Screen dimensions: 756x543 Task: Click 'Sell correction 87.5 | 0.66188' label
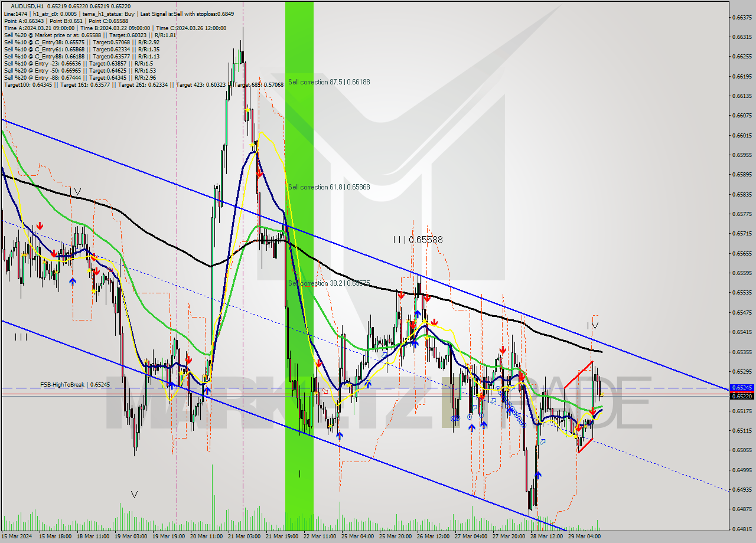click(329, 82)
